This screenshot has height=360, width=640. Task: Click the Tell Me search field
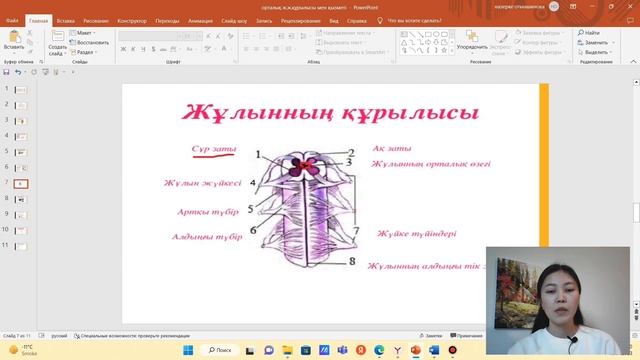pyautogui.click(x=414, y=20)
